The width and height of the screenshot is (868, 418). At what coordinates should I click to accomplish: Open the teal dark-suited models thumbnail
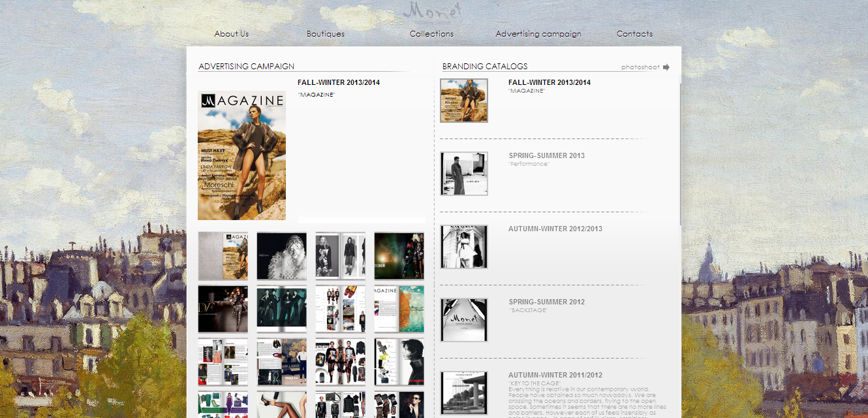point(282,309)
